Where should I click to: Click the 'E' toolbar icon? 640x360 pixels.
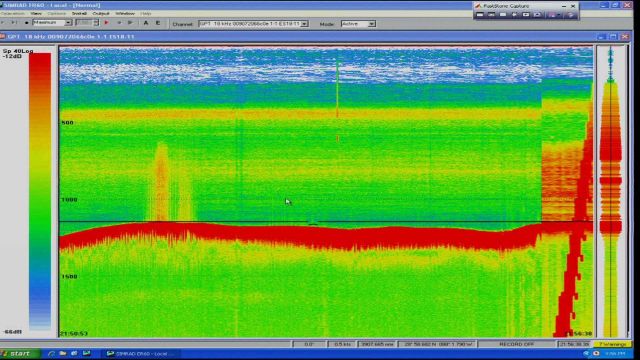point(158,23)
